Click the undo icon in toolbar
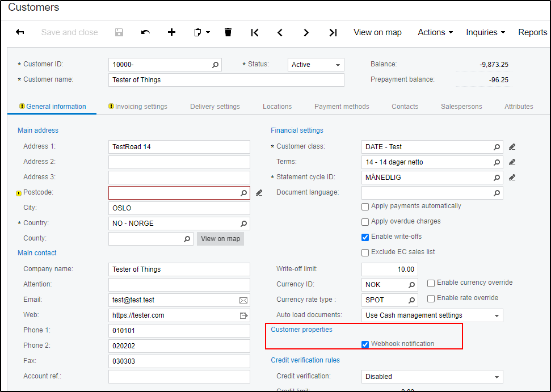 coord(145,32)
